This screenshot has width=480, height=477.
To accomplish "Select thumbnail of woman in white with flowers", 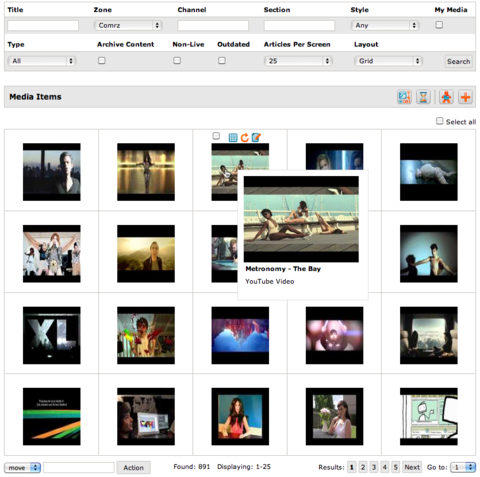I will (x=334, y=417).
